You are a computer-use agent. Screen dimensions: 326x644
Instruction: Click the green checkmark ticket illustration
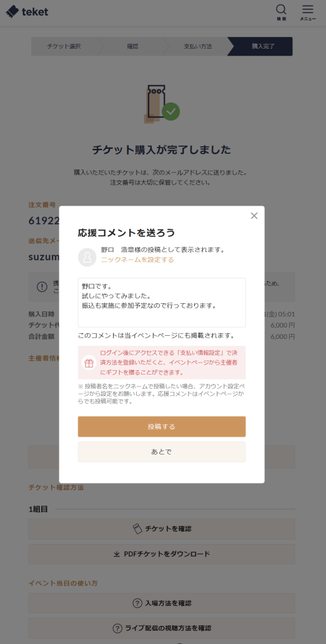point(162,104)
